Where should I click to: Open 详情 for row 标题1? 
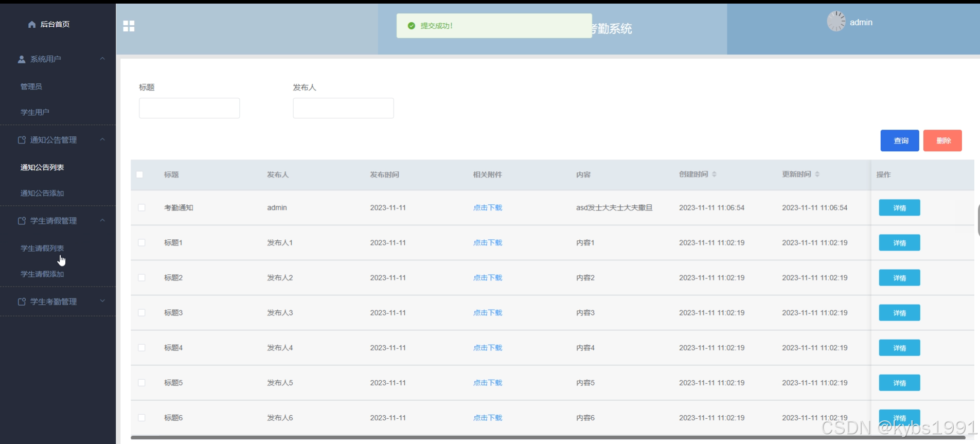pyautogui.click(x=899, y=243)
